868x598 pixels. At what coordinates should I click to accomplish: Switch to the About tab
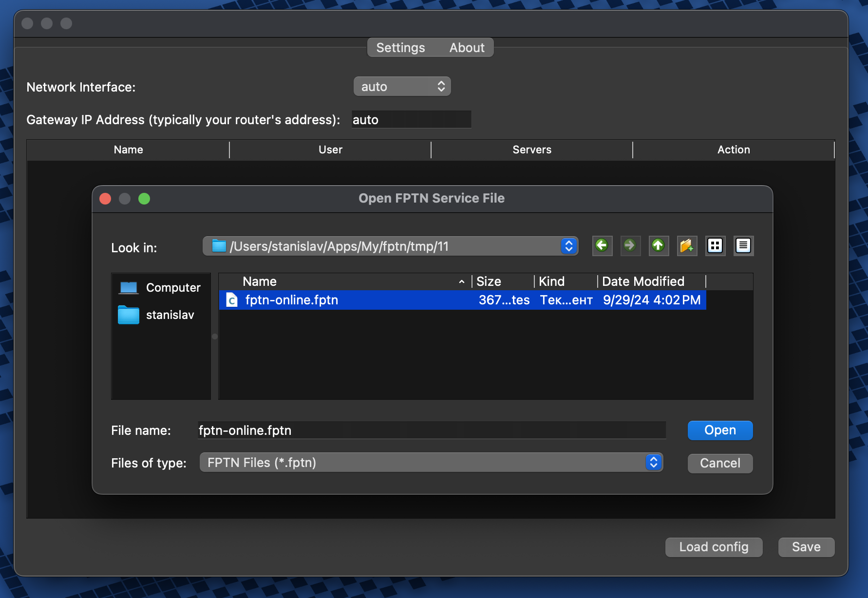point(467,48)
